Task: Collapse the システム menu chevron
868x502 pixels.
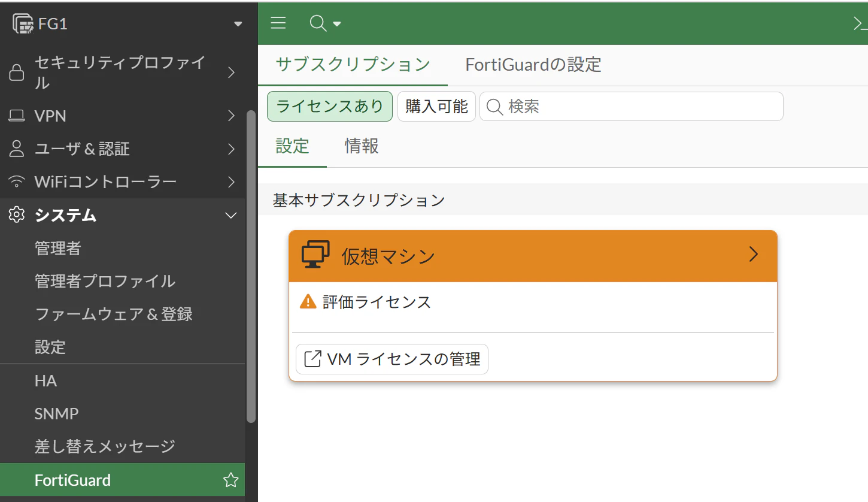Action: pyautogui.click(x=231, y=216)
